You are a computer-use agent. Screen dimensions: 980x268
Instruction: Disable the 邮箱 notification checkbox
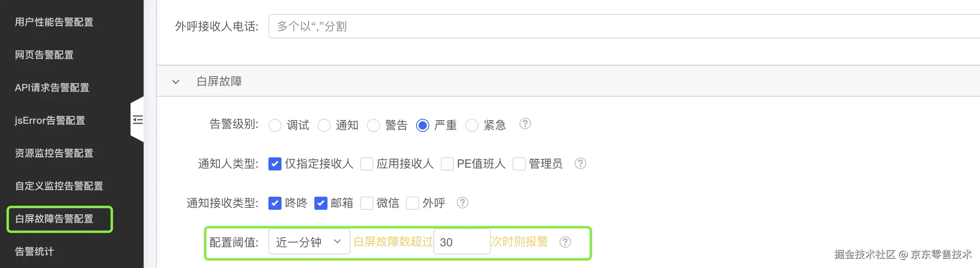pos(321,203)
